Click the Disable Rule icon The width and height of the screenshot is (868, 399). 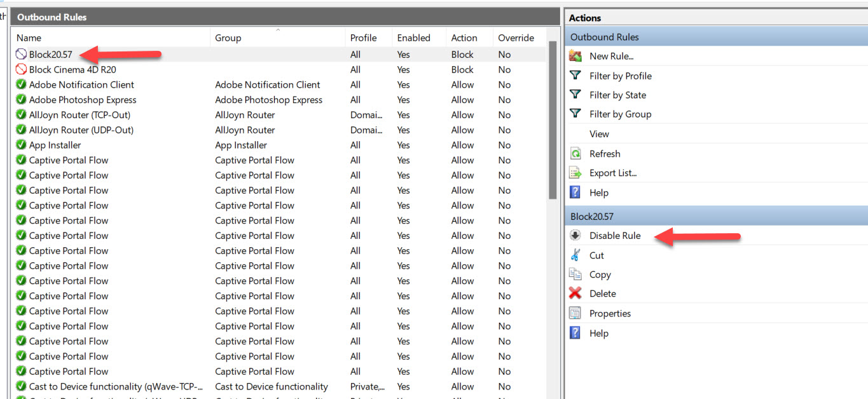coord(575,236)
